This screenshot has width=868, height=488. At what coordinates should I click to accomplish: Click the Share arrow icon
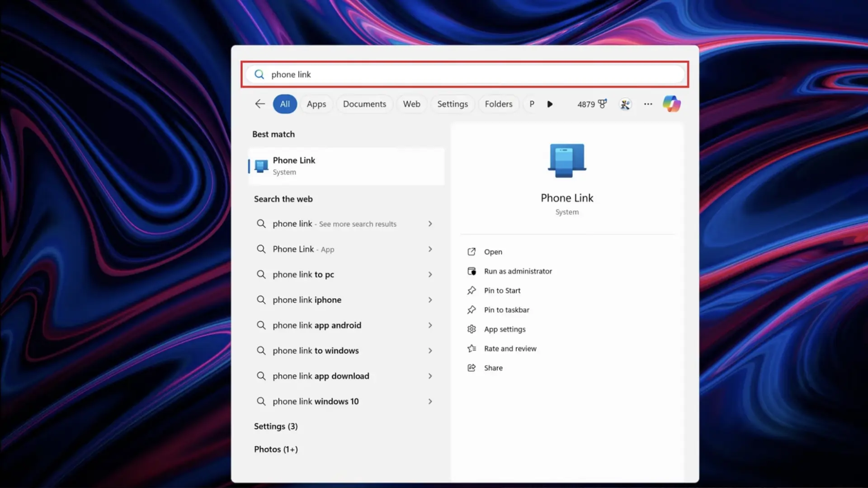point(472,368)
